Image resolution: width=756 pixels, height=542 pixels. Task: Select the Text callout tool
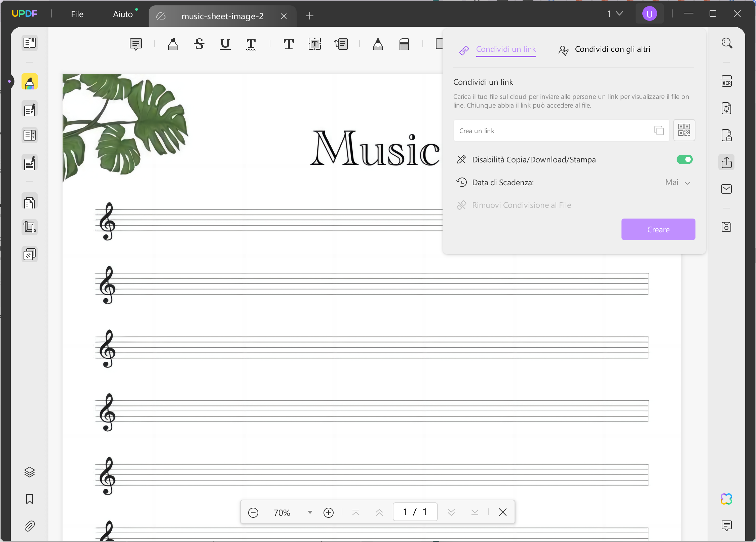(x=341, y=44)
